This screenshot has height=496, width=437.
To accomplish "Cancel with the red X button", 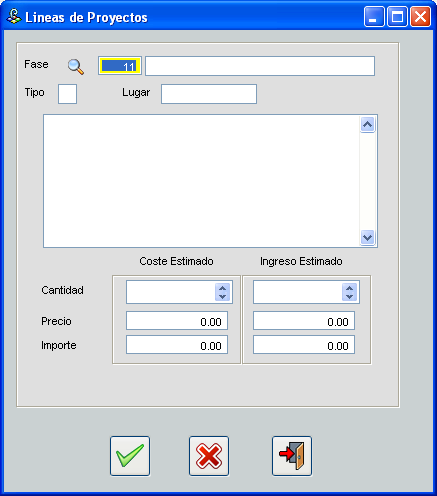I will click(209, 456).
